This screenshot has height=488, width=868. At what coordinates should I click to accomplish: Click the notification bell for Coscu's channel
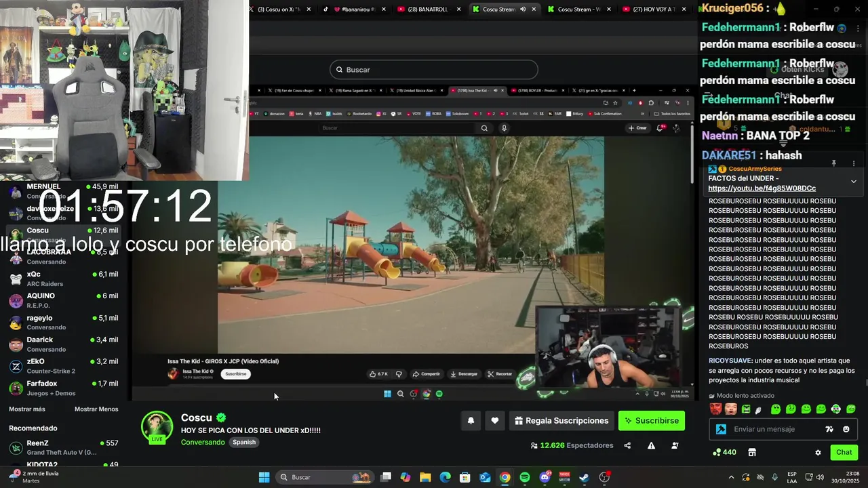[471, 421]
